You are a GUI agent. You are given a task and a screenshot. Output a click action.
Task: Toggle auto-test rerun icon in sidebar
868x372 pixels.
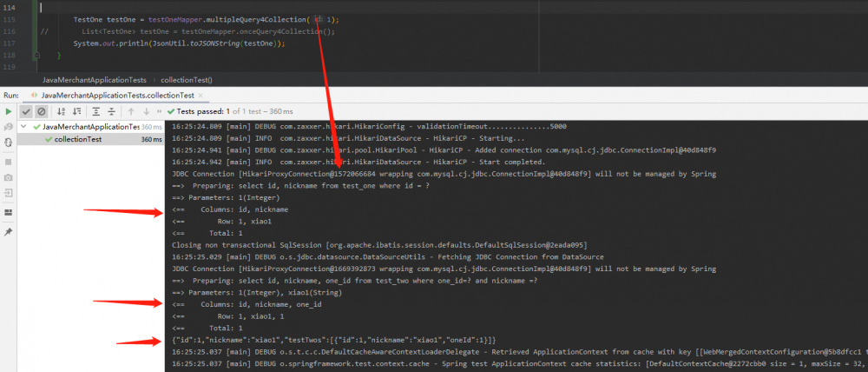(x=9, y=143)
